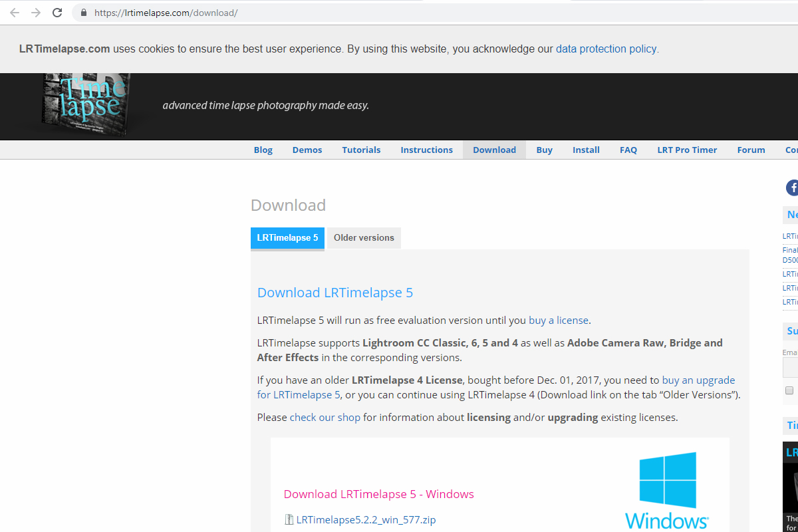This screenshot has height=532, width=798.
Task: Open the Tutorials menu item
Action: tap(361, 150)
